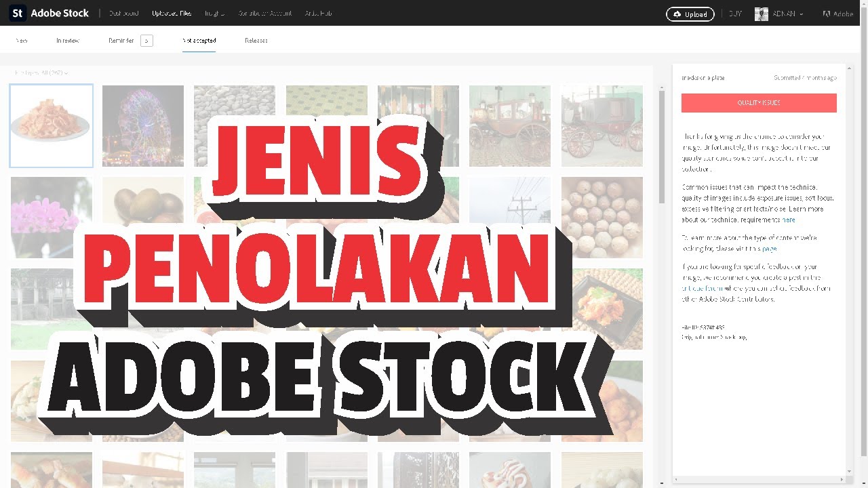868x488 pixels.
Task: Select the power line pole thumbnail
Action: [x=510, y=203]
